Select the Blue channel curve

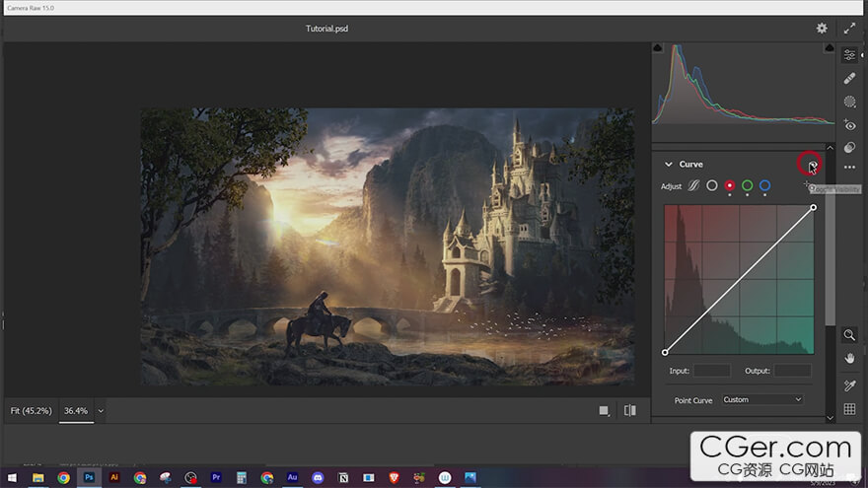point(765,186)
